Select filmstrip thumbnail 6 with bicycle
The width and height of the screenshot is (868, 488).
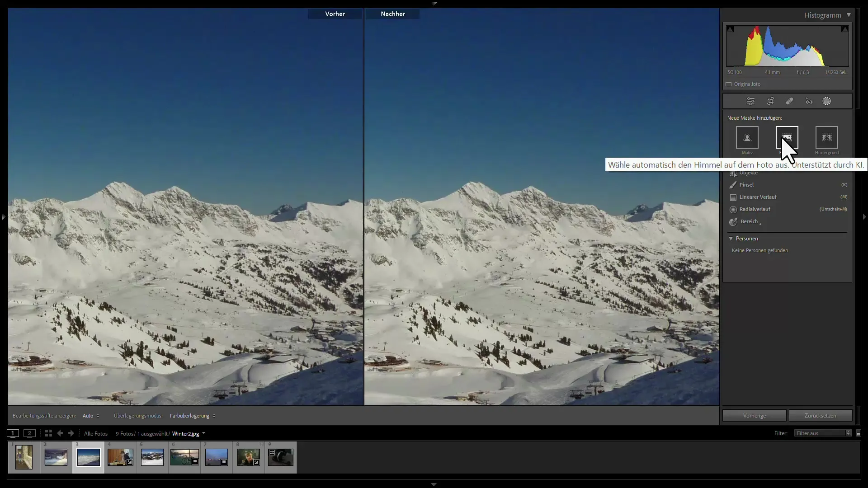pyautogui.click(x=184, y=457)
